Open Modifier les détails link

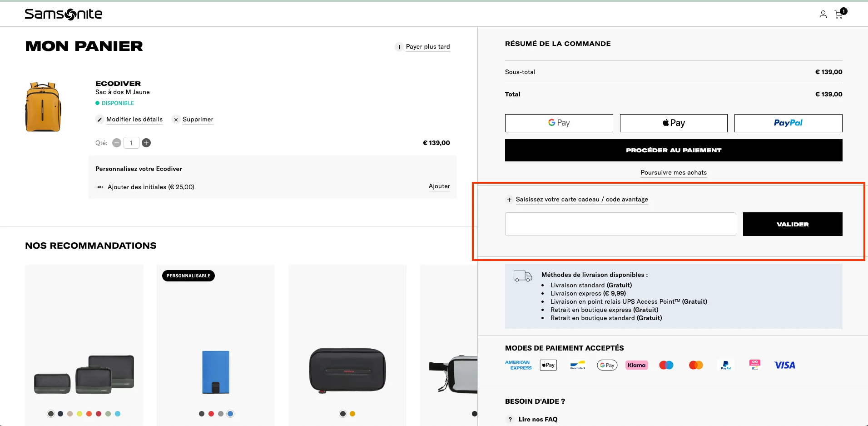(x=134, y=120)
